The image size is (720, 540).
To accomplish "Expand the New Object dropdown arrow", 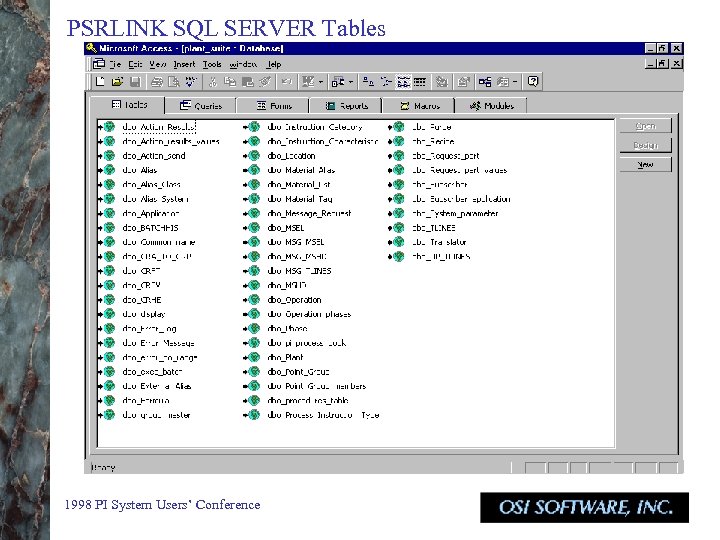I will click(515, 82).
